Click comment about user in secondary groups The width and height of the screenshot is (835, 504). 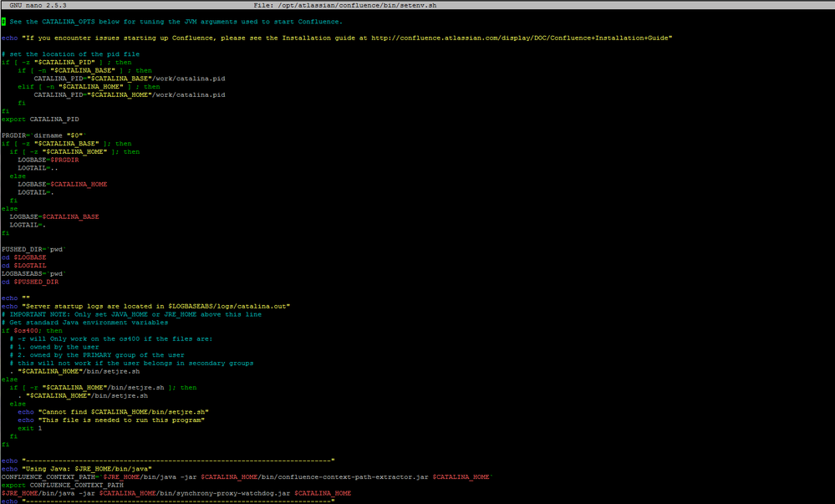(131, 364)
